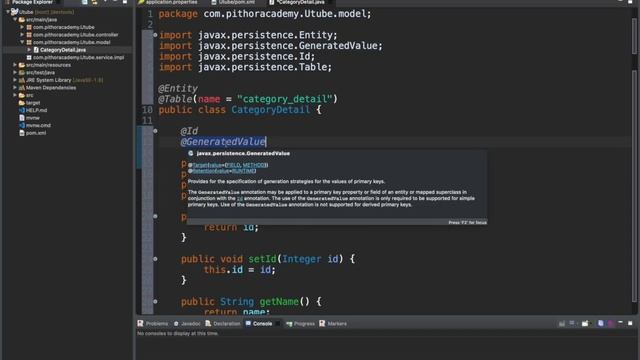Follow the METHOD link in the tooltip
This screenshot has width=640, height=360.
253,165
